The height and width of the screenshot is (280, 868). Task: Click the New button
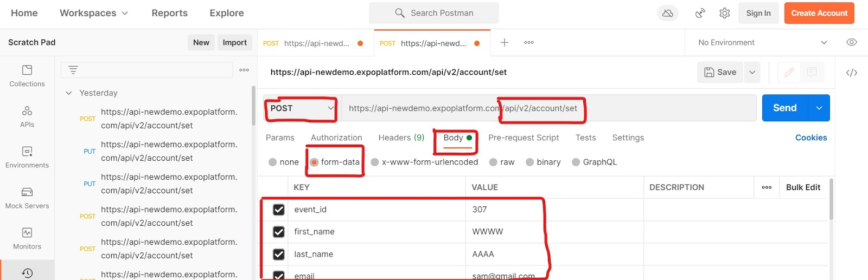201,42
